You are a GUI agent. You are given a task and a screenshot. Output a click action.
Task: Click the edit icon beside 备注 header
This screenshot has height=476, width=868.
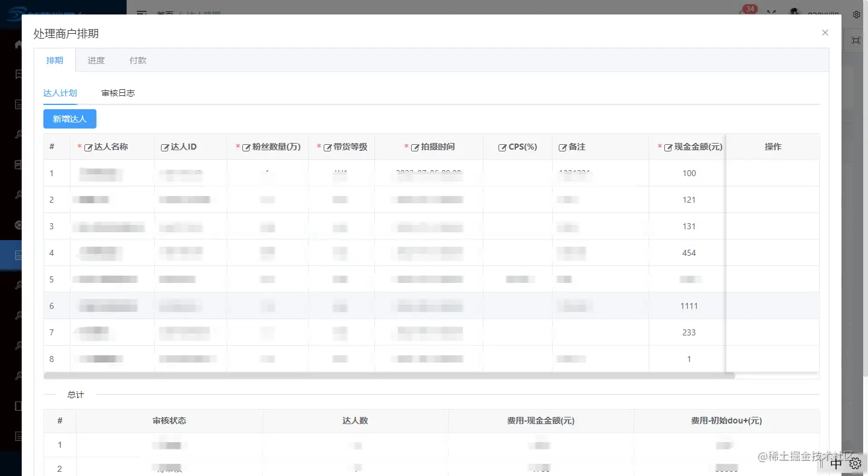click(562, 147)
